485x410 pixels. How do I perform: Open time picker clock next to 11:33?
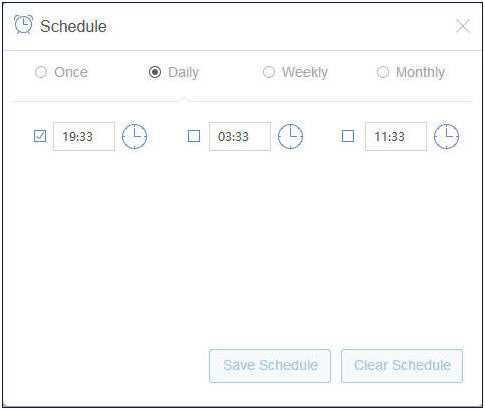(x=446, y=136)
